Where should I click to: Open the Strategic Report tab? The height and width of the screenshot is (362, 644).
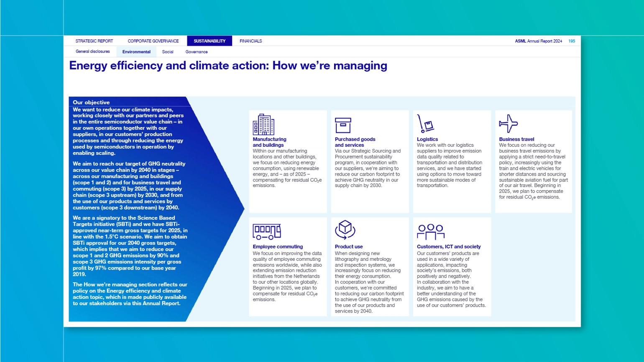tap(94, 41)
